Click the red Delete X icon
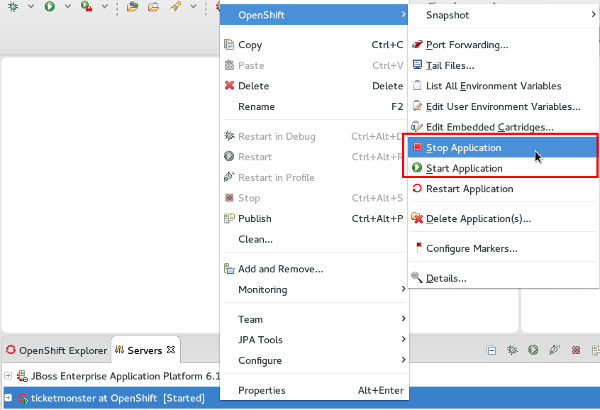This screenshot has height=410, width=600. click(x=229, y=86)
